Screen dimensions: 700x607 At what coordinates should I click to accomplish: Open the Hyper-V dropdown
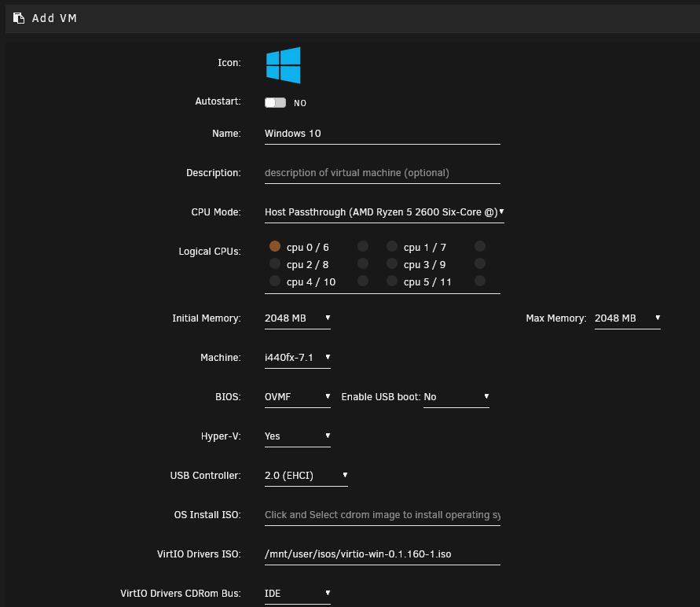pyautogui.click(x=297, y=436)
